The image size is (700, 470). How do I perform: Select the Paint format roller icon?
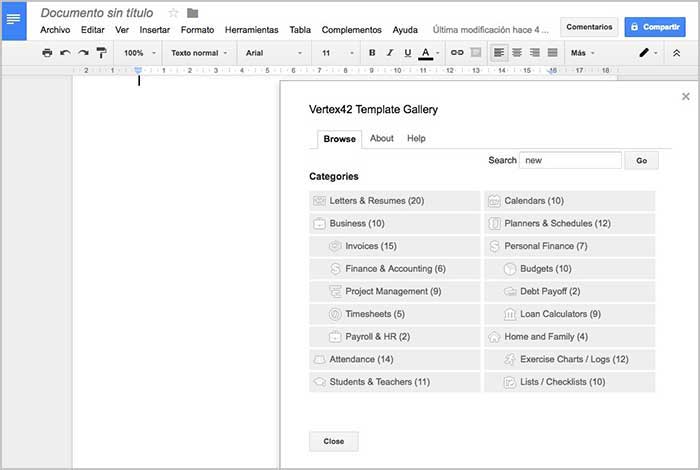[101, 53]
